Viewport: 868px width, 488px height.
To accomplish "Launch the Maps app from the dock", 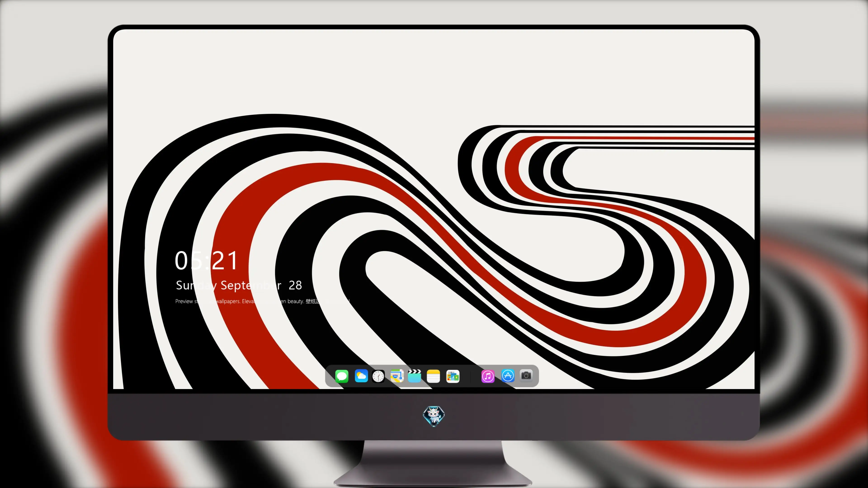I will (397, 376).
